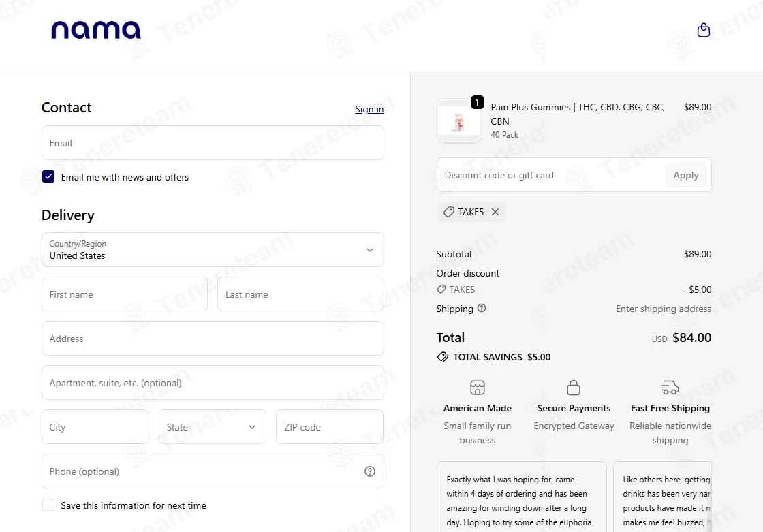Click the phone field help icon
Image resolution: width=763 pixels, height=532 pixels.
(370, 471)
